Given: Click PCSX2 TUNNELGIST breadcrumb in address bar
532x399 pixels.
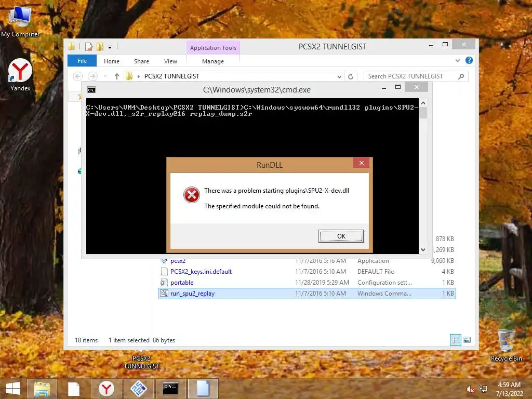Looking at the screenshot, I should pos(171,76).
